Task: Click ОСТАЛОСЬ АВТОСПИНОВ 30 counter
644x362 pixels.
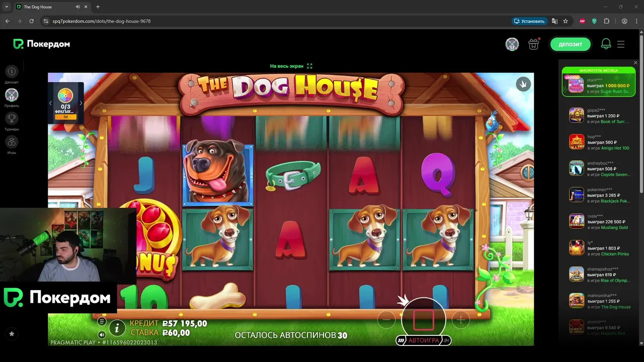Action: [x=291, y=335]
